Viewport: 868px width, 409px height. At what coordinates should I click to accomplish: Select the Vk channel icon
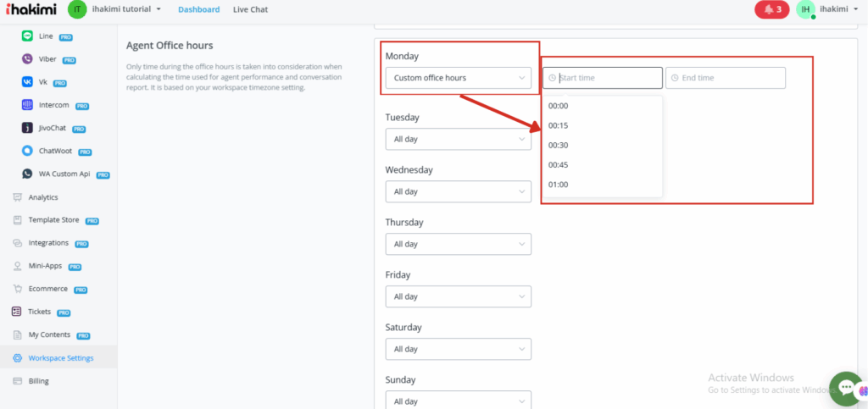pos(28,82)
